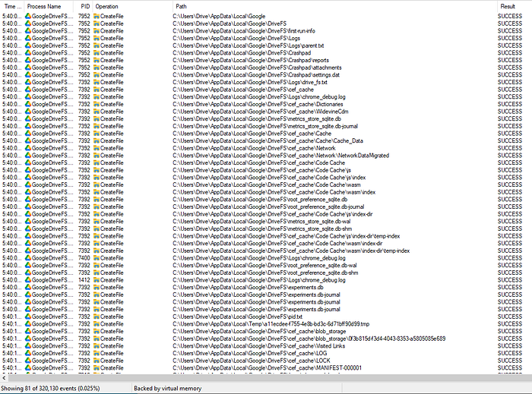Click PID value 7400
This screenshot has height=394, width=532.
[84, 258]
